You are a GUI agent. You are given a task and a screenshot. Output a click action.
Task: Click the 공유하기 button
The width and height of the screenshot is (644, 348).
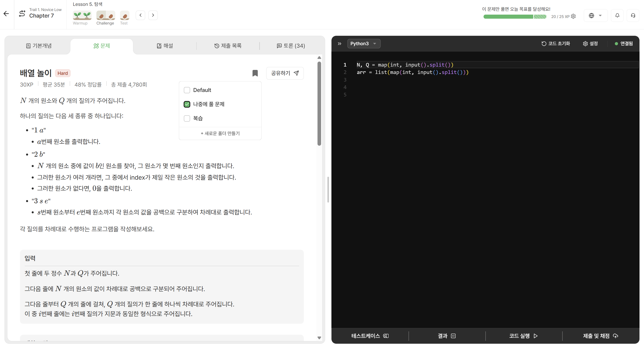[285, 73]
